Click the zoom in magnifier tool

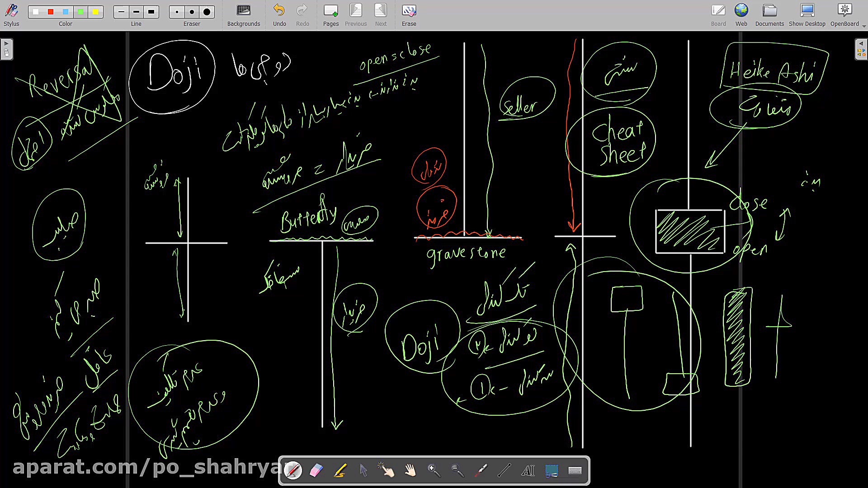pos(434,471)
